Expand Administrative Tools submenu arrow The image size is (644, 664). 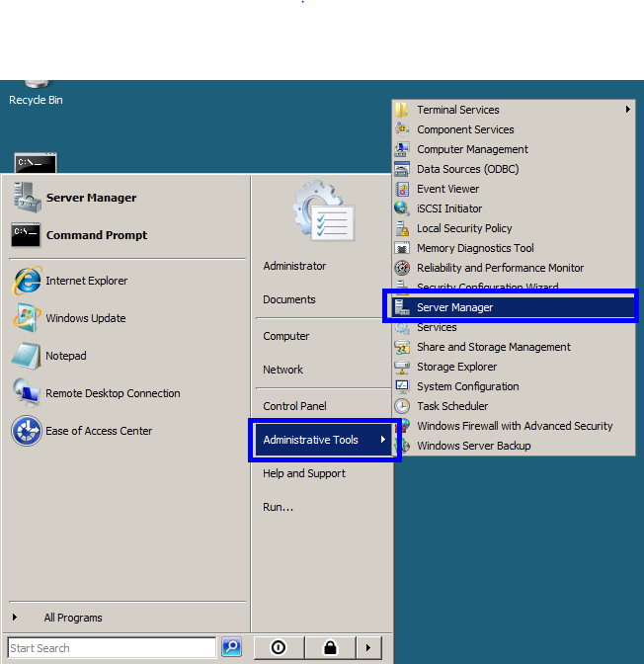click(x=383, y=440)
